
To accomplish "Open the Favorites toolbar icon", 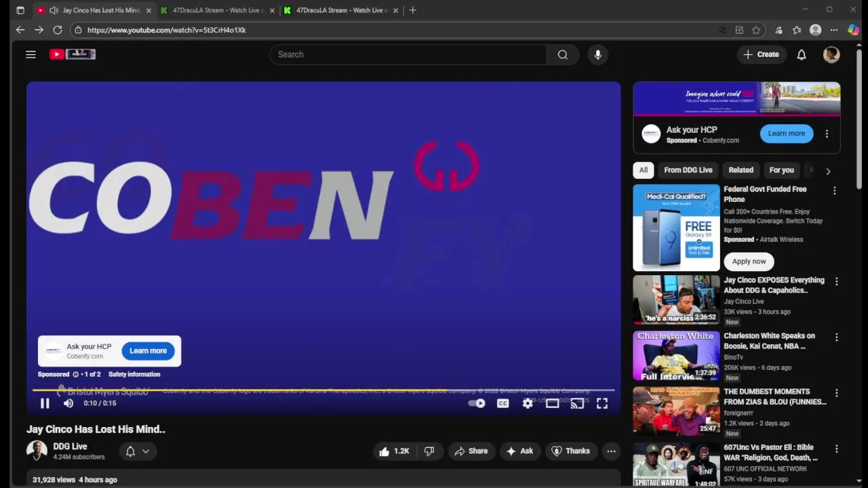I will [797, 30].
